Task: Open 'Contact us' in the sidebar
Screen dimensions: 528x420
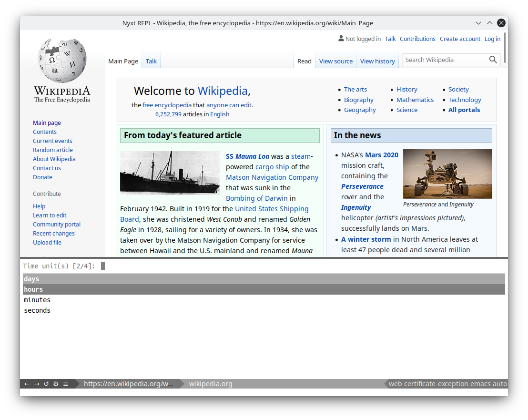Action: (x=47, y=168)
